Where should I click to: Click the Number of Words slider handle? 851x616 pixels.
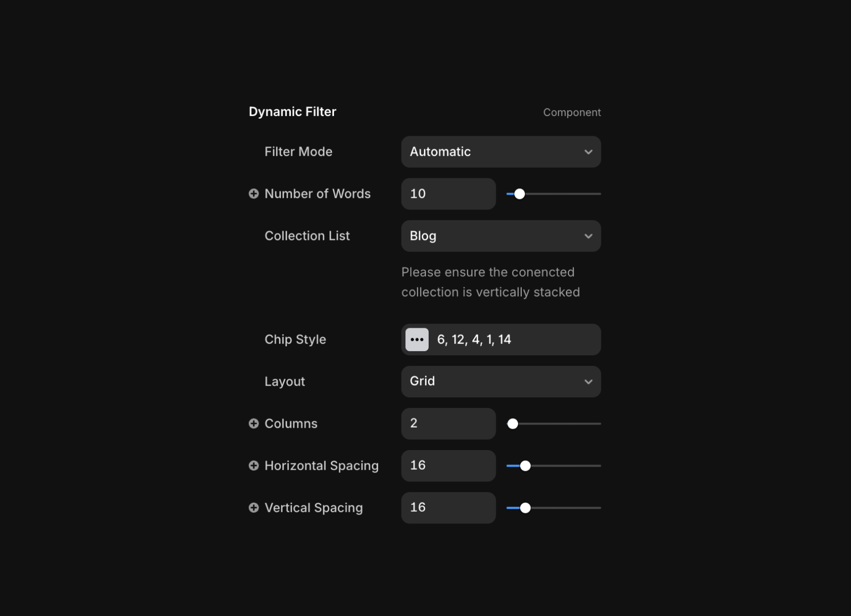click(x=520, y=194)
